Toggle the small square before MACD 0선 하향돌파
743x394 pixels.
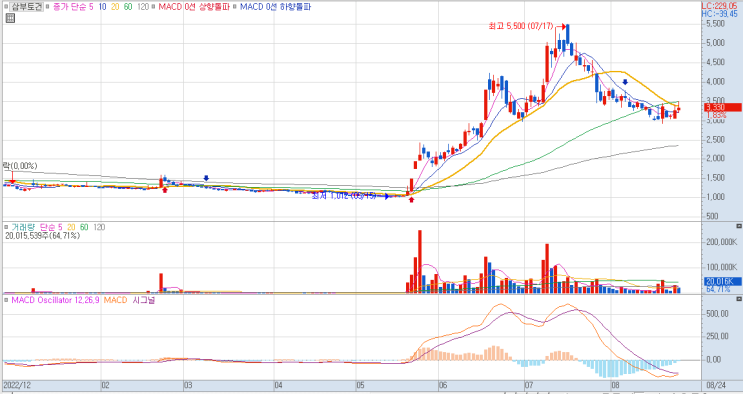tap(235, 7)
